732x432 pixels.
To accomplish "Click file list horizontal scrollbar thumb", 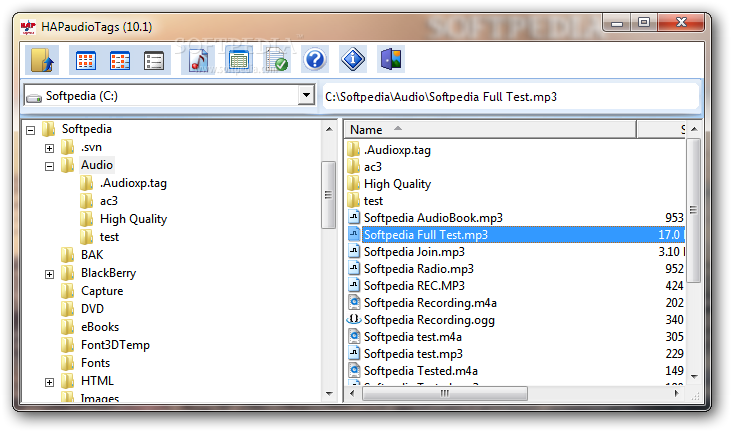I will [445, 394].
